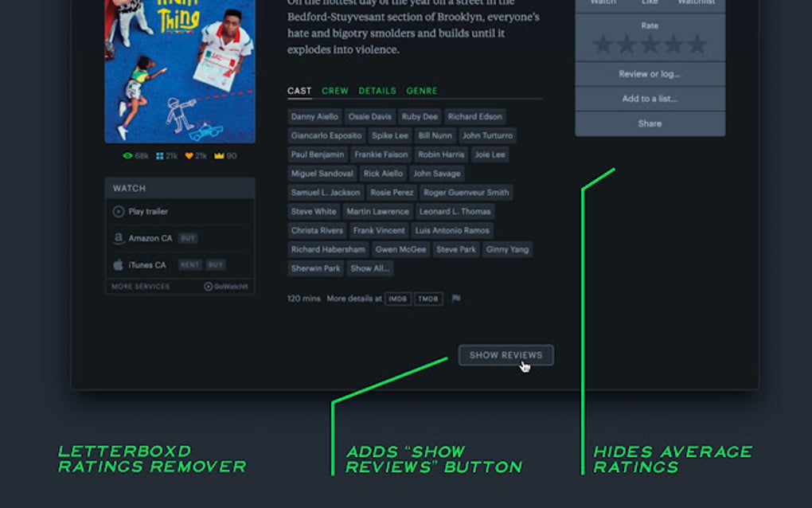This screenshot has height=508, width=812.
Task: Click the Amazon CA service icon
Action: coord(119,238)
